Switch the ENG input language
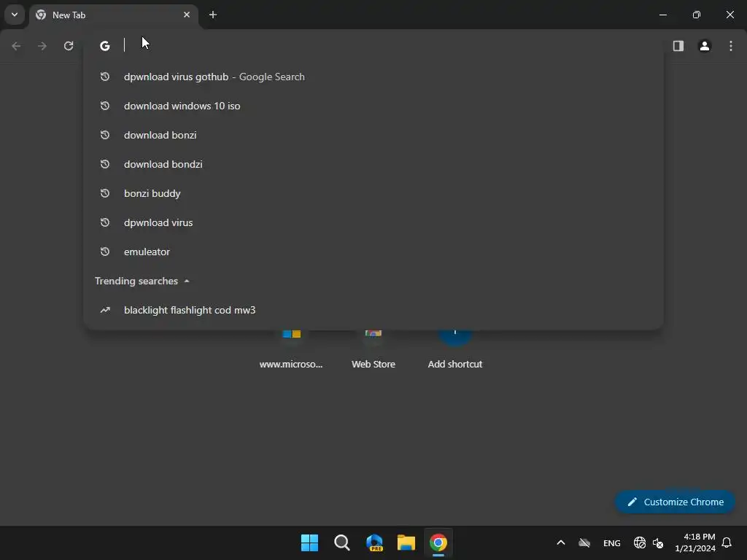The width and height of the screenshot is (747, 560). (612, 542)
